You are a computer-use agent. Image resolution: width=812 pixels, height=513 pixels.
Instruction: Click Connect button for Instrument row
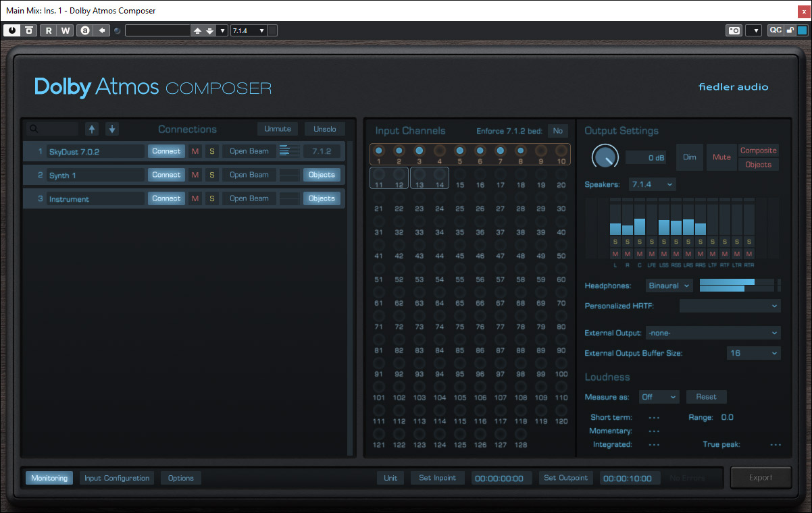tap(166, 198)
